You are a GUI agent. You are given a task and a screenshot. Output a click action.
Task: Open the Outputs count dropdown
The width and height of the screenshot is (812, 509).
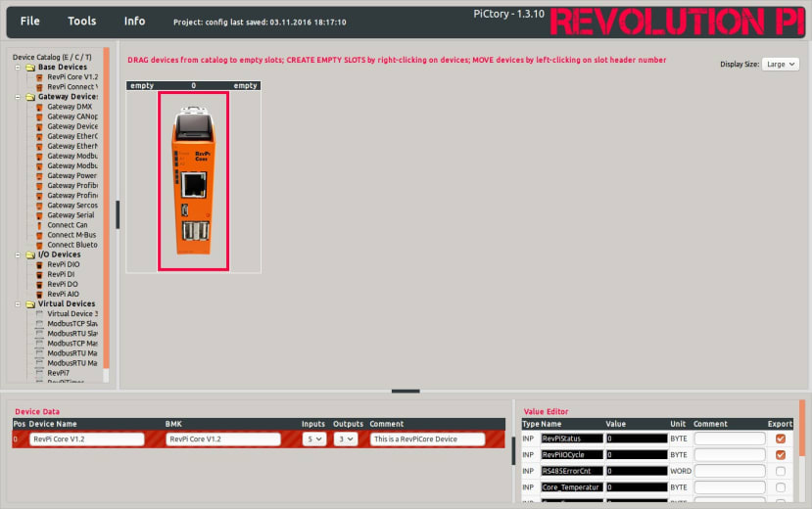346,440
